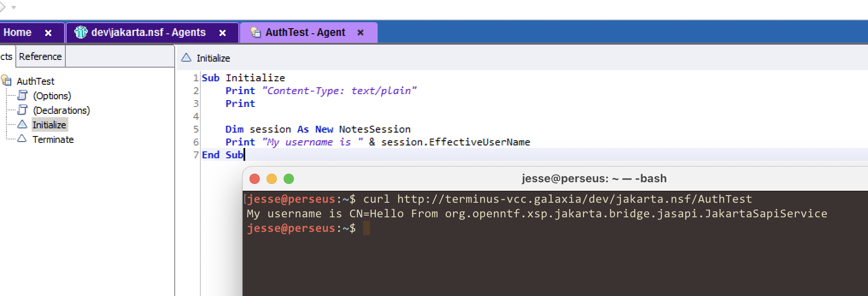Viewport: 868px width, 296px height.
Task: Open the dev\jakarta.nsf - Agents tab
Action: pos(148,33)
